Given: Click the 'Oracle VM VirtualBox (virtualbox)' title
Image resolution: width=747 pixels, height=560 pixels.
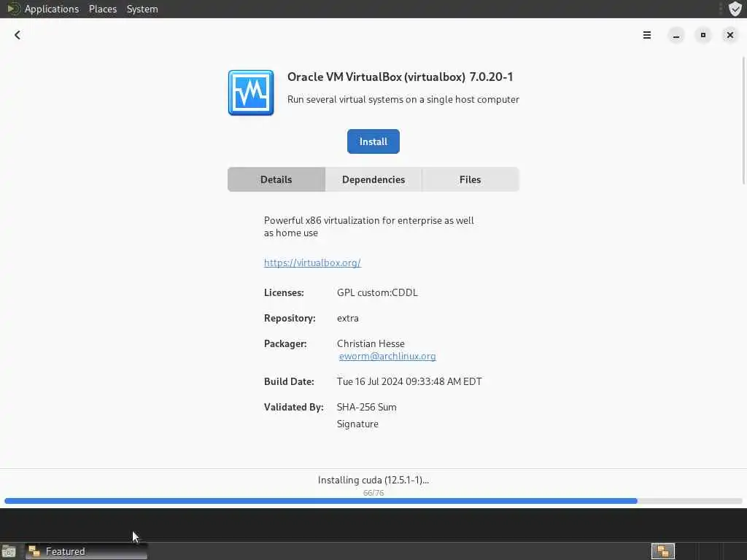Looking at the screenshot, I should click(376, 77).
